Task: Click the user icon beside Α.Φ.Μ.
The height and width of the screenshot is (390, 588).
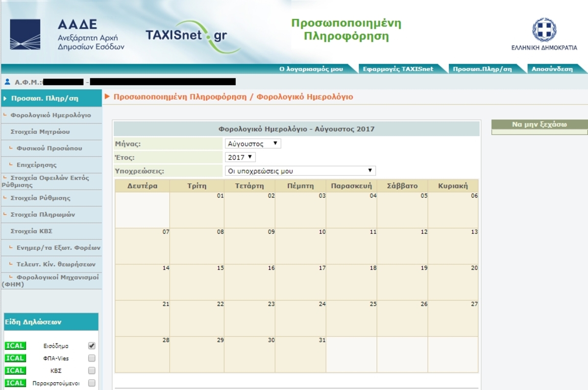Action: pos(7,82)
